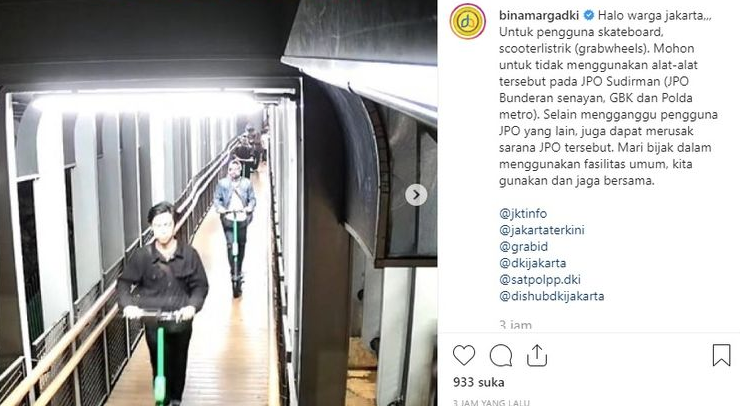Open binamargadki profile picture

pyautogui.click(x=468, y=21)
